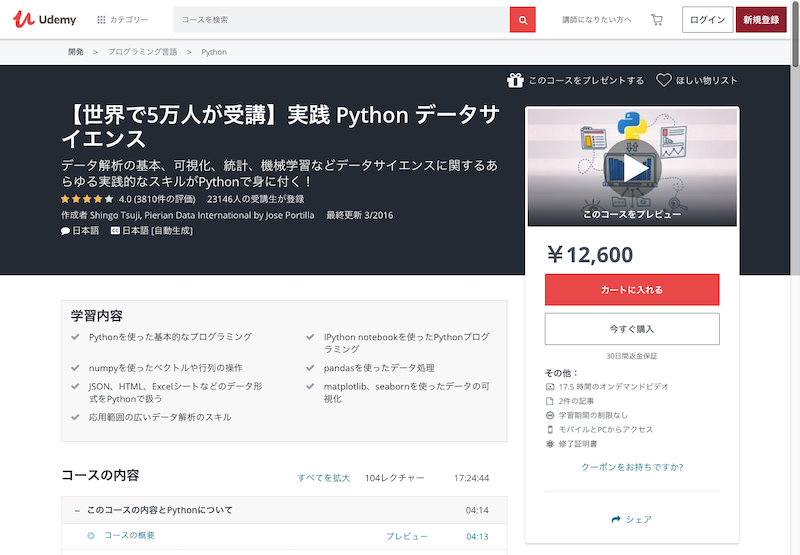The height and width of the screenshot is (555, 800).
Task: Click the CC subtitle icon
Action: click(115, 231)
